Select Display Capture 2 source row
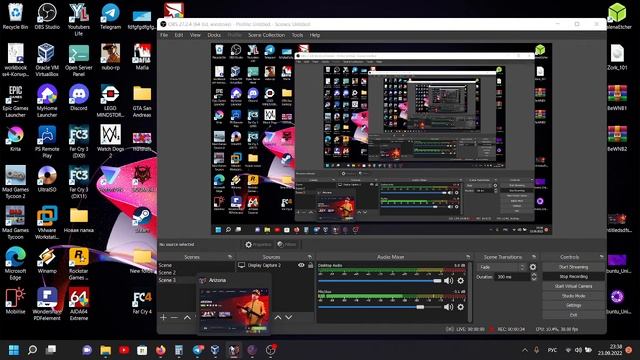Viewport: 640px width, 360px height. point(276,265)
